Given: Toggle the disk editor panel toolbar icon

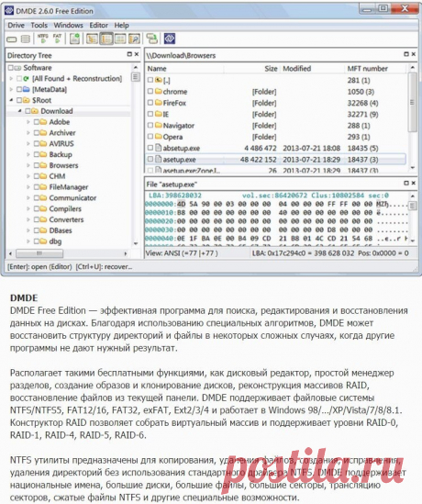Looking at the screenshot, I should click(x=120, y=39).
